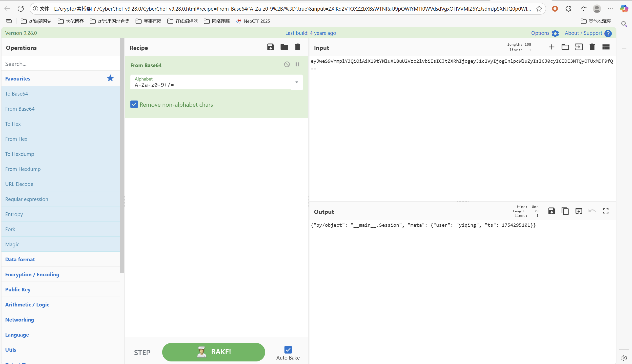Save the current recipe

(x=270, y=47)
